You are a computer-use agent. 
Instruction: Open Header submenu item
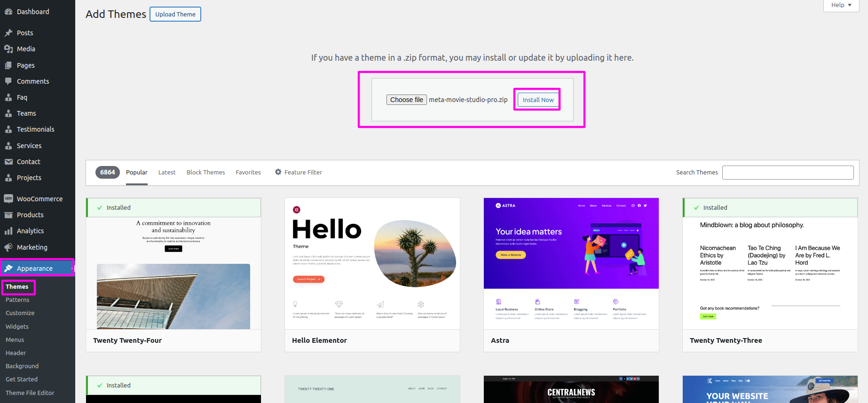16,353
